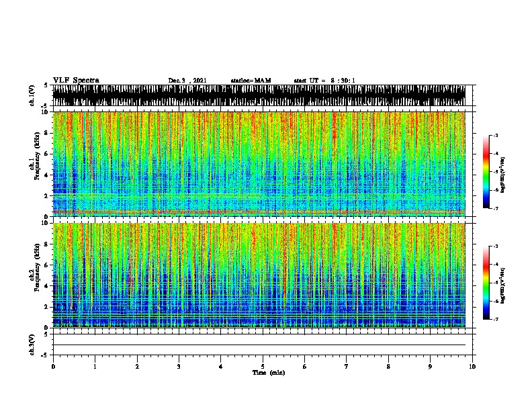
Task: Click the "station=MAM" header label
Action: click(251, 81)
